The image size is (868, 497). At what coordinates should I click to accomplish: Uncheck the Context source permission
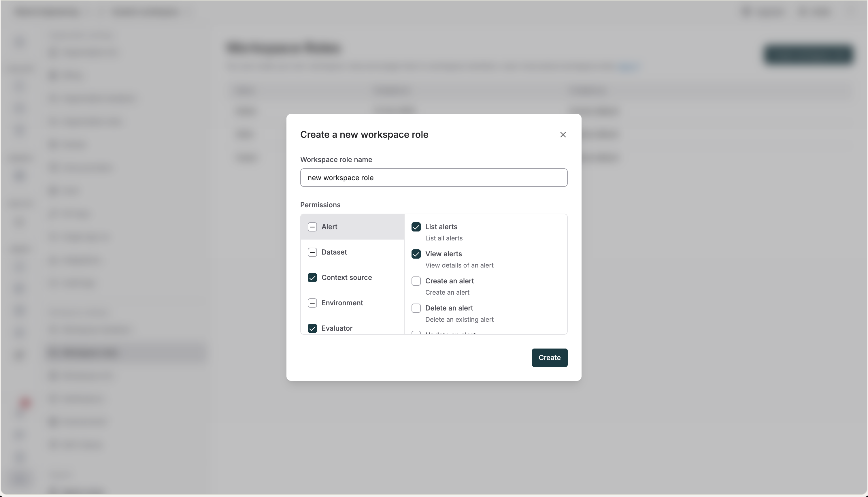tap(312, 278)
